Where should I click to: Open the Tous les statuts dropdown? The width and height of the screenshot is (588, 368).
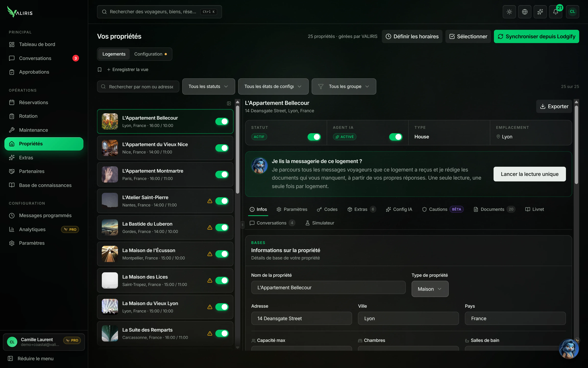(208, 86)
